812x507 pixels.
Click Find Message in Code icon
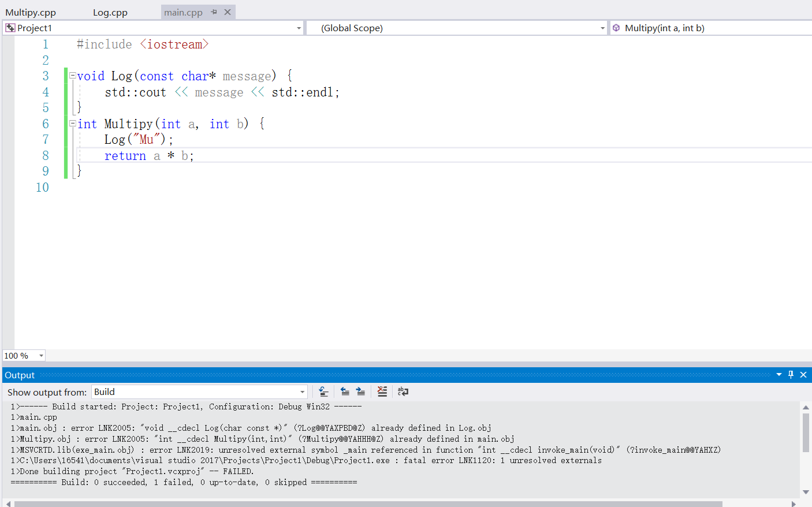(x=324, y=392)
